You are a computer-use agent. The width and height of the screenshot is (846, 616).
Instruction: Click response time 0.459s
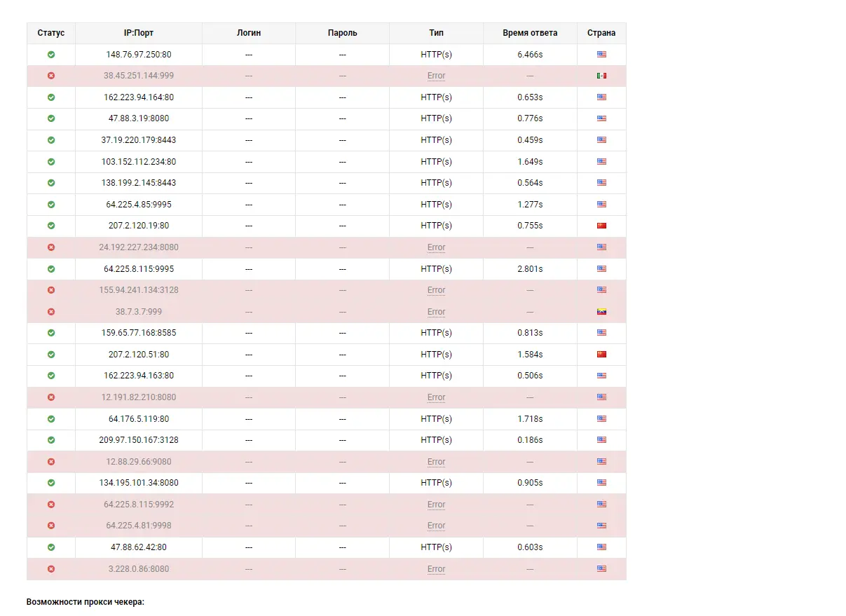pyautogui.click(x=530, y=140)
